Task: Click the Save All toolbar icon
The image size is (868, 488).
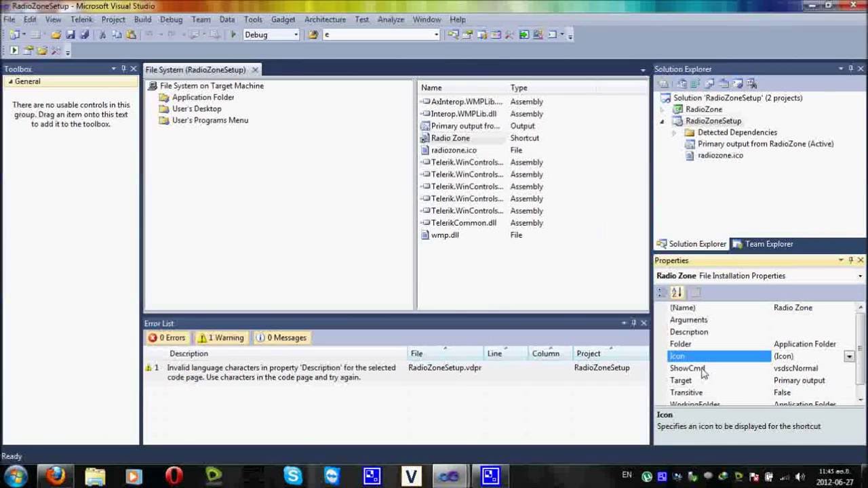Action: [x=84, y=35]
